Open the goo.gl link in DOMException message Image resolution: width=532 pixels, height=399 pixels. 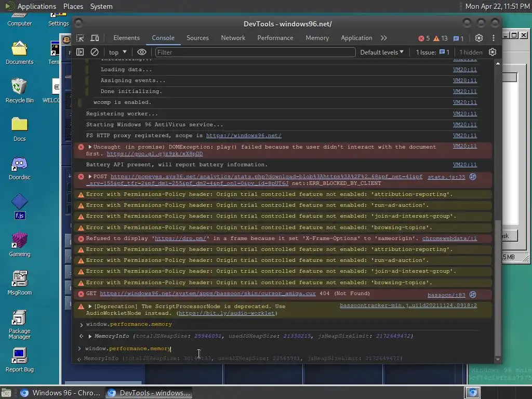click(155, 154)
